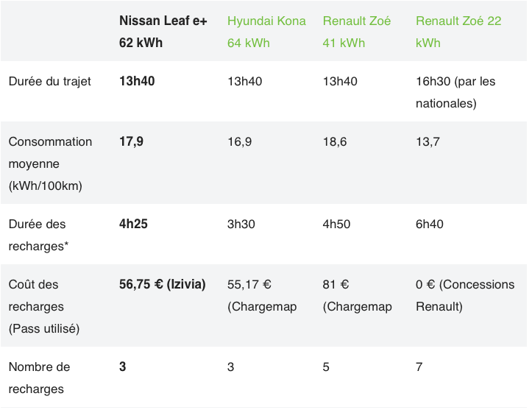Viewport: 532px width, 410px height.
Task: Open the Hyundai Kona 64 kWh link
Action: coord(266,32)
